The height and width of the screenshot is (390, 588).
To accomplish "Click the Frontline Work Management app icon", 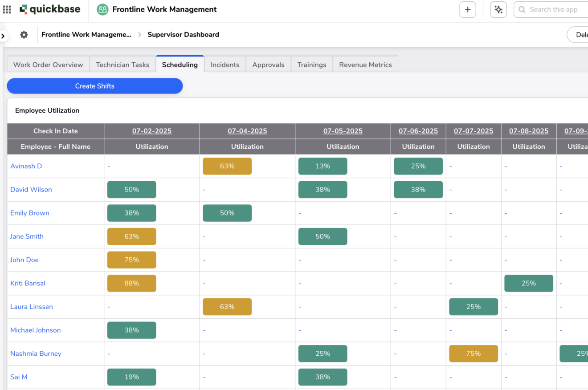I will (x=102, y=9).
